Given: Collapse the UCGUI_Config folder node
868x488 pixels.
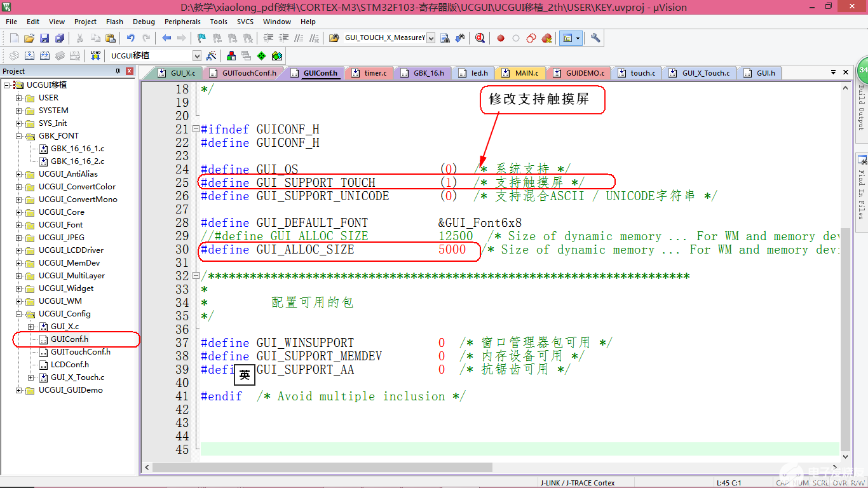Looking at the screenshot, I should (x=18, y=314).
